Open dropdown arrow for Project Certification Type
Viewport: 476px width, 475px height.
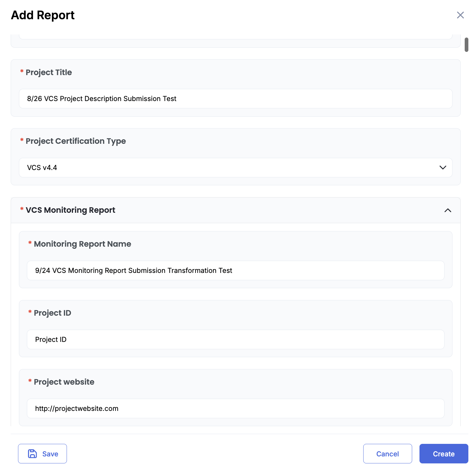pyautogui.click(x=443, y=168)
